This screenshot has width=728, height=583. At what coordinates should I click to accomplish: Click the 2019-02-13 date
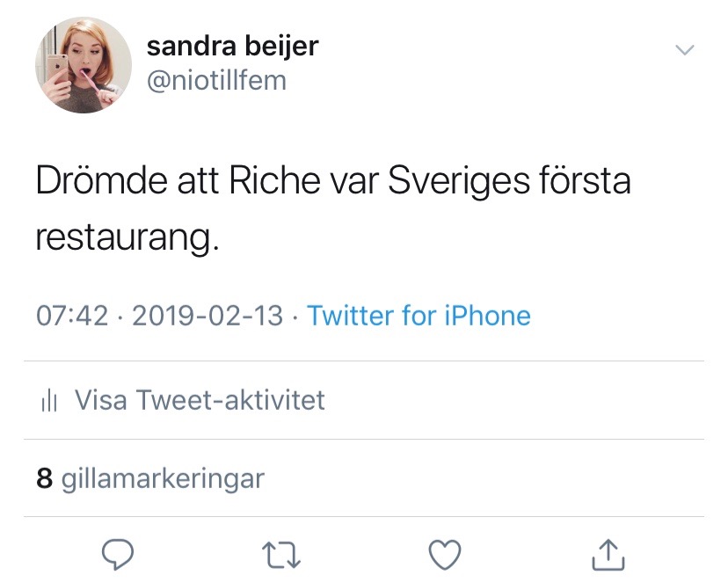click(x=207, y=316)
